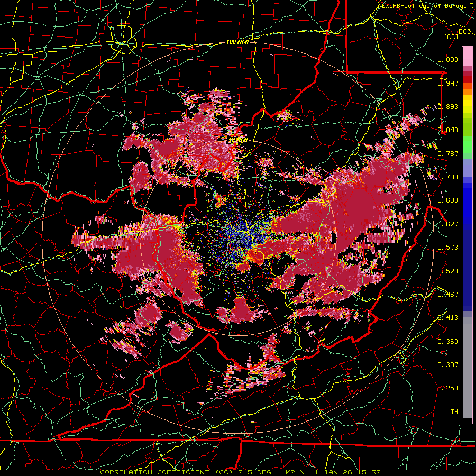Click the "0.840" scale value
This screenshot has height=476, width=476.
click(448, 130)
